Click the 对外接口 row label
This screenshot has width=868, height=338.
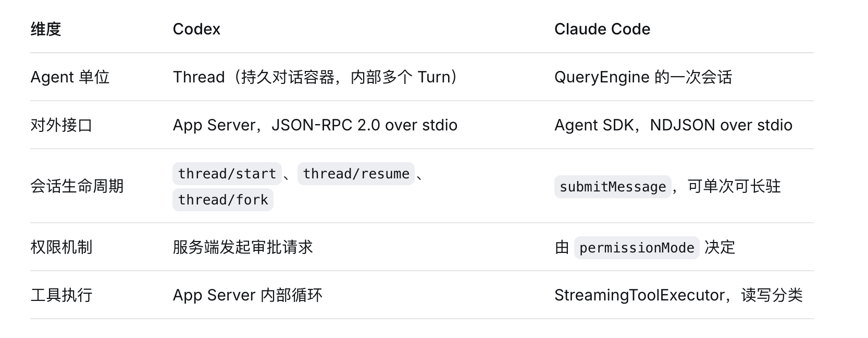(61, 125)
